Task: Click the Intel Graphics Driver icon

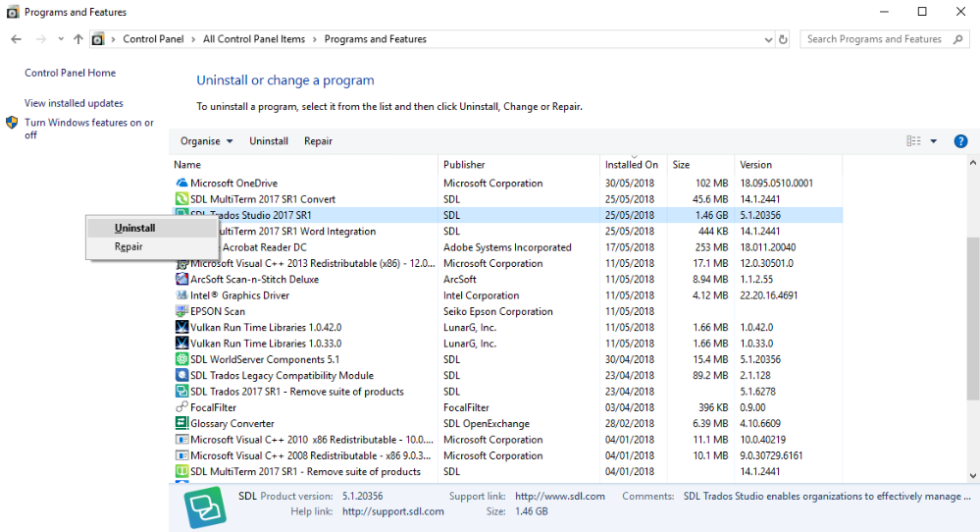Action: [x=181, y=295]
